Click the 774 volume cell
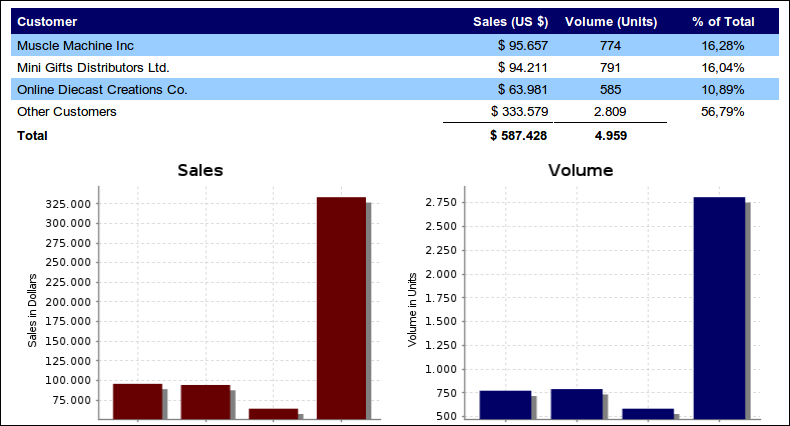Viewport: 790px width, 426px height. [610, 46]
